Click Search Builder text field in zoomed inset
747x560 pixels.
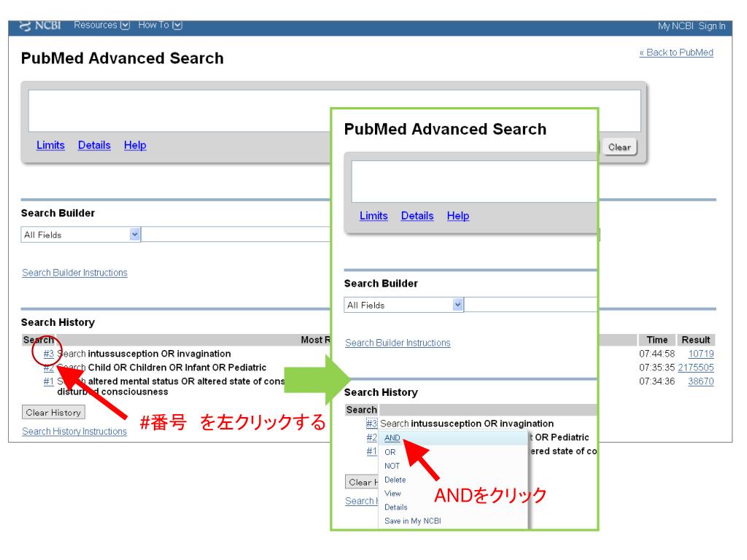[531, 306]
